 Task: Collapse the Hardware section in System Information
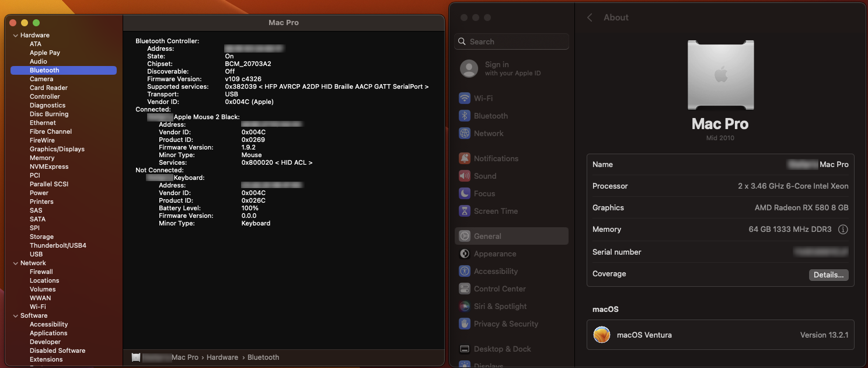[x=15, y=35]
